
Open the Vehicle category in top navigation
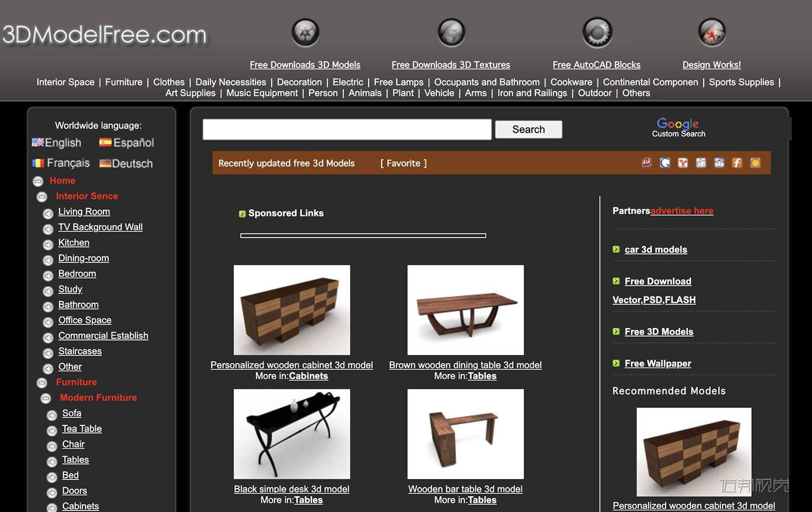(439, 93)
